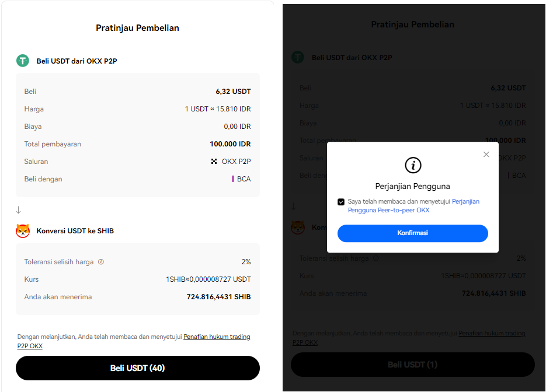This screenshot has width=546, height=392.
Task: Click the undimmed 100.000 IDR total payment value
Action: click(x=230, y=144)
